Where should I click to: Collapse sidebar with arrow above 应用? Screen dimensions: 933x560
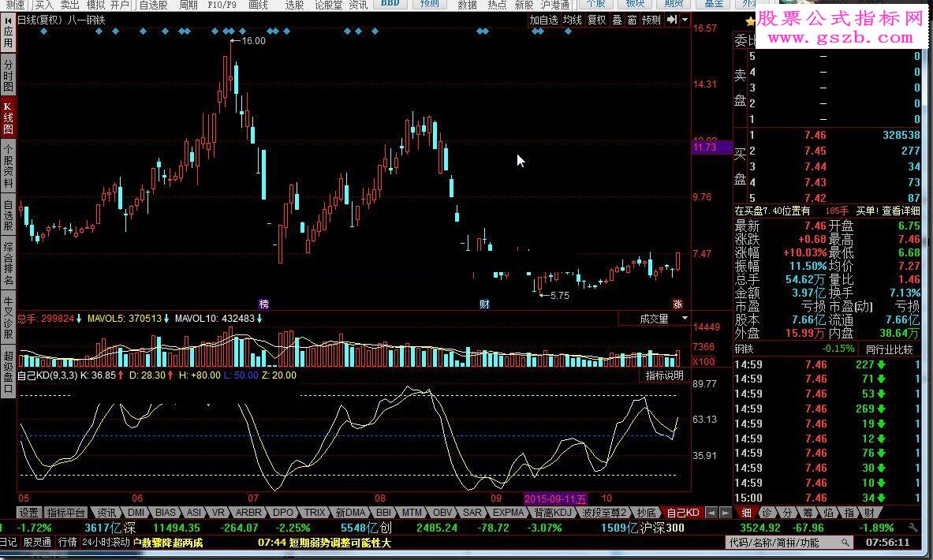(x=9, y=20)
